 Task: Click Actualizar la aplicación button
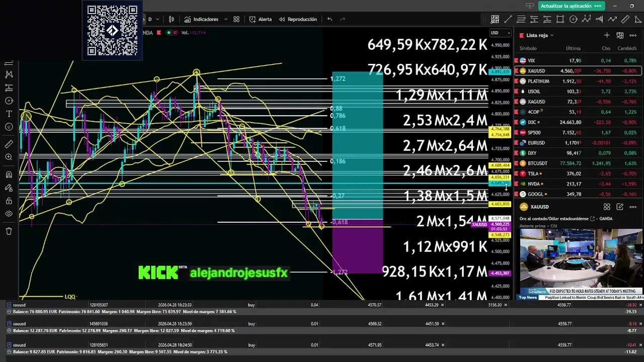tap(571, 6)
